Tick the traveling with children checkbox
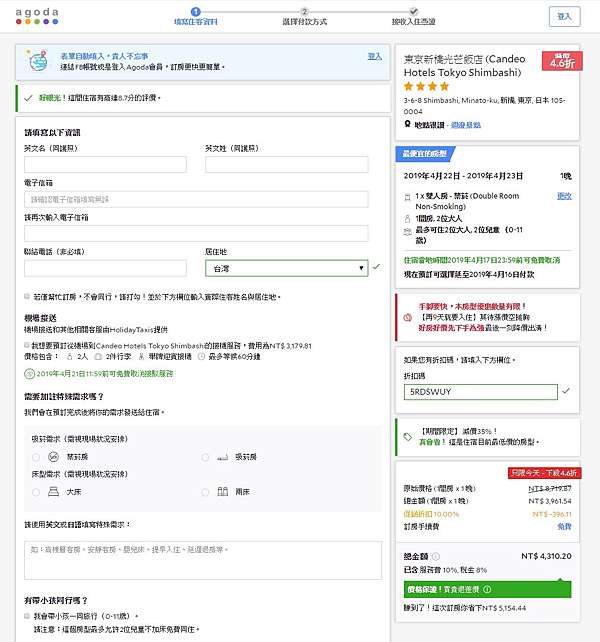Viewport: 600px width, 642px height. (x=27, y=615)
